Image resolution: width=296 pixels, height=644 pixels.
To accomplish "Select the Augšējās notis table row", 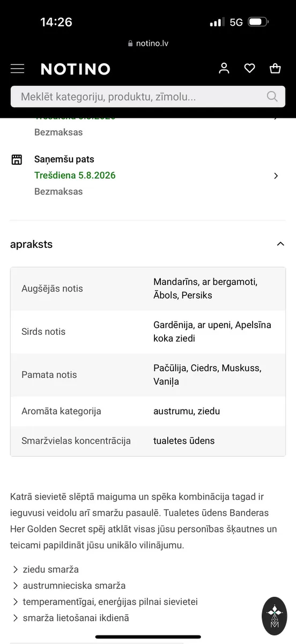I will pyautogui.click(x=148, y=289).
